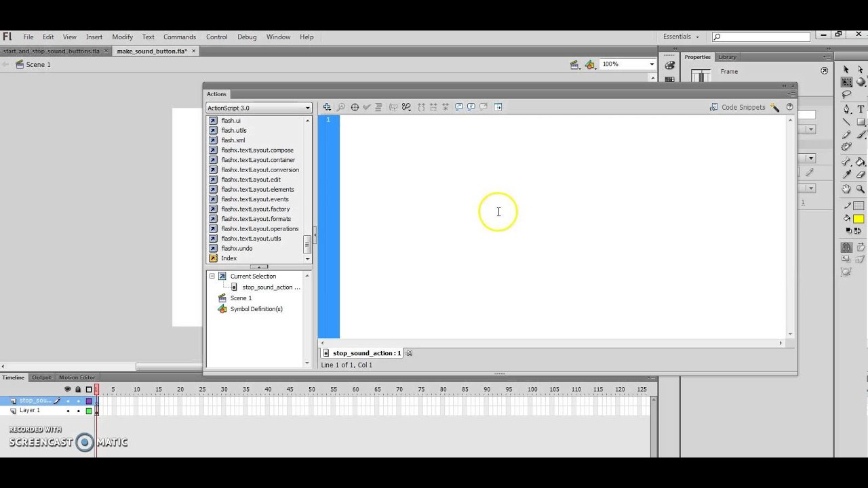
Task: Select the Hand tool
Action: tap(846, 190)
